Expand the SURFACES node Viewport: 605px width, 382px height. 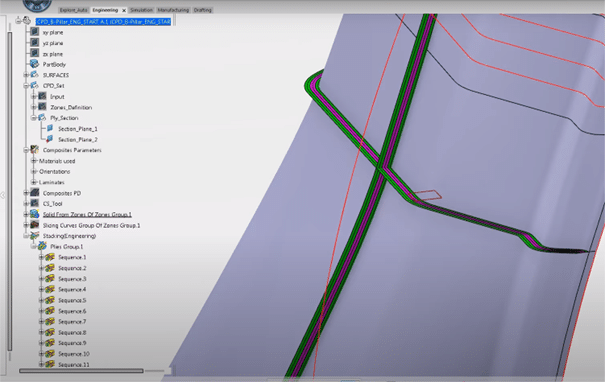26,75
